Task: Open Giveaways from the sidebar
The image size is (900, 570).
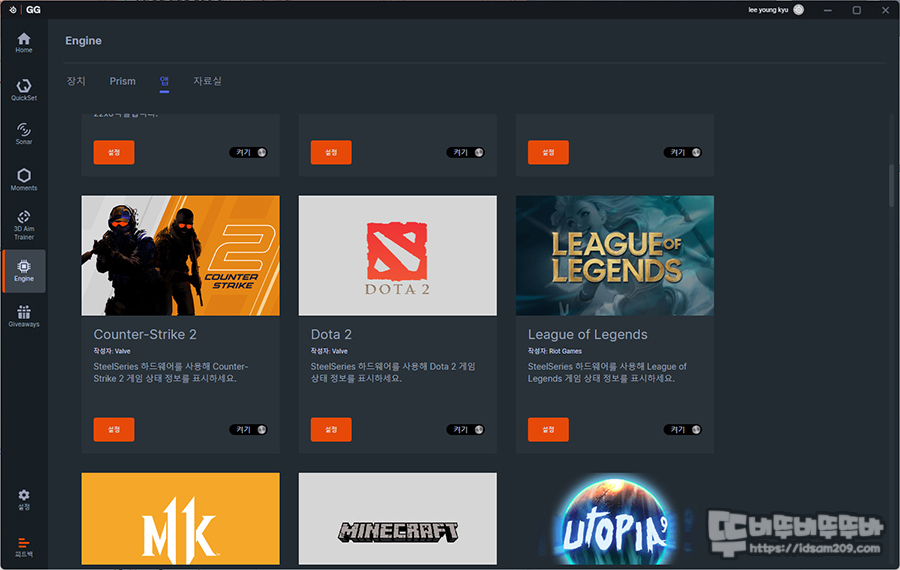Action: [x=24, y=316]
